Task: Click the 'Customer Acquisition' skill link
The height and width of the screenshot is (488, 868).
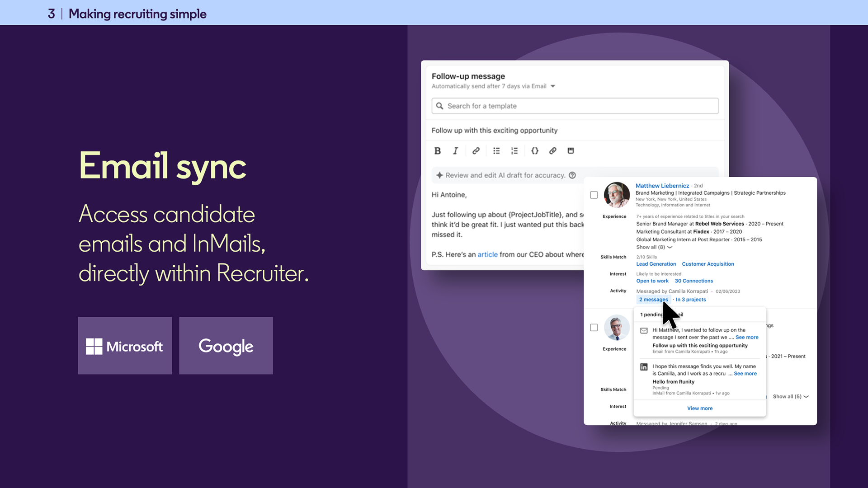Action: (708, 264)
